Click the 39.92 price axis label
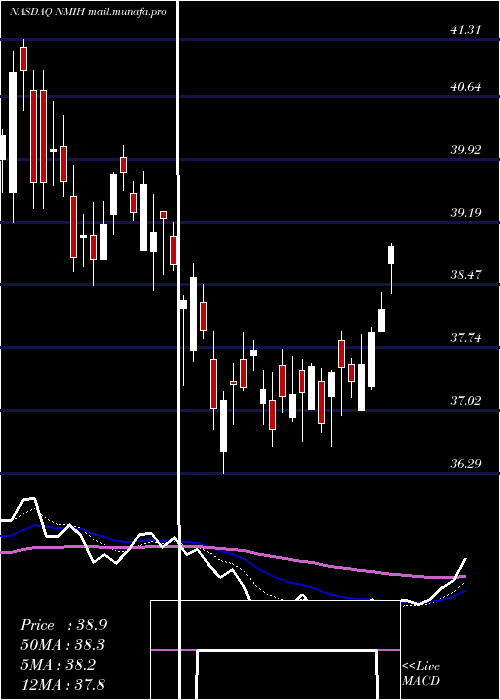The image size is (500, 700). tap(466, 150)
